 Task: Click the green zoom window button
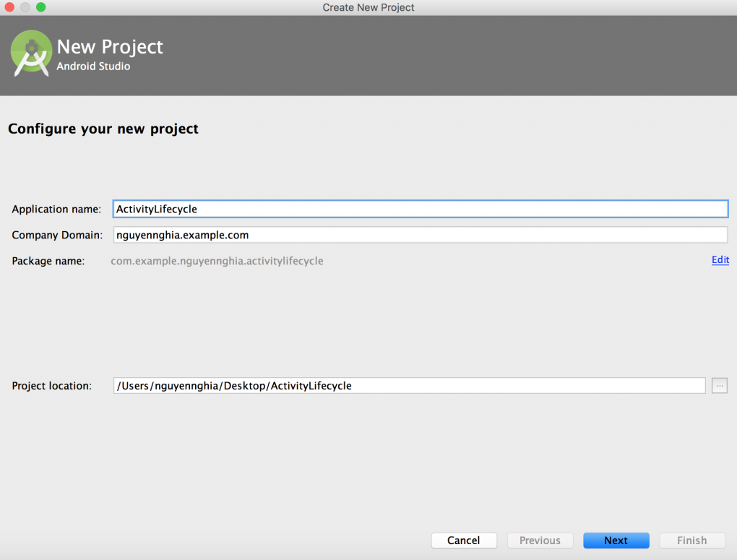pyautogui.click(x=41, y=7)
